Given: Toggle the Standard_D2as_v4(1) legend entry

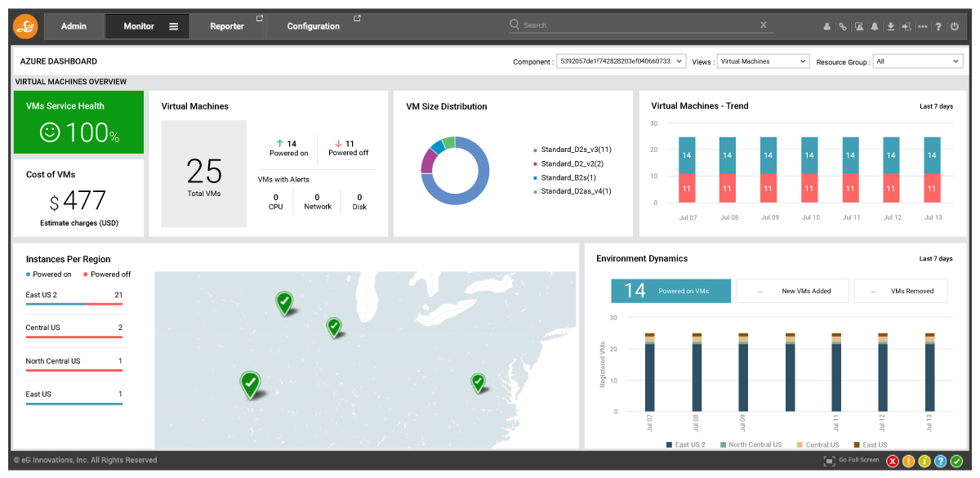Looking at the screenshot, I should 572,191.
